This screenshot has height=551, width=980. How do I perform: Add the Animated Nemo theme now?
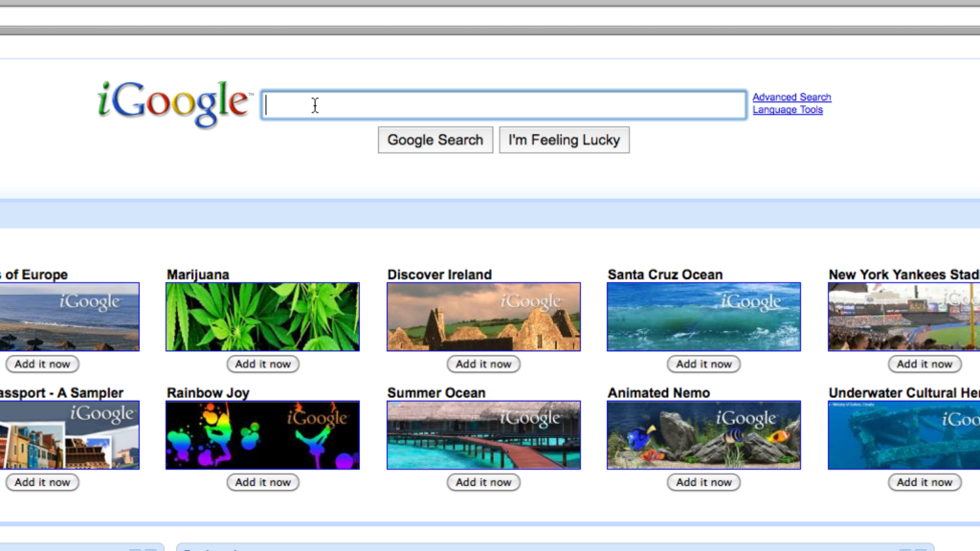pyautogui.click(x=703, y=482)
